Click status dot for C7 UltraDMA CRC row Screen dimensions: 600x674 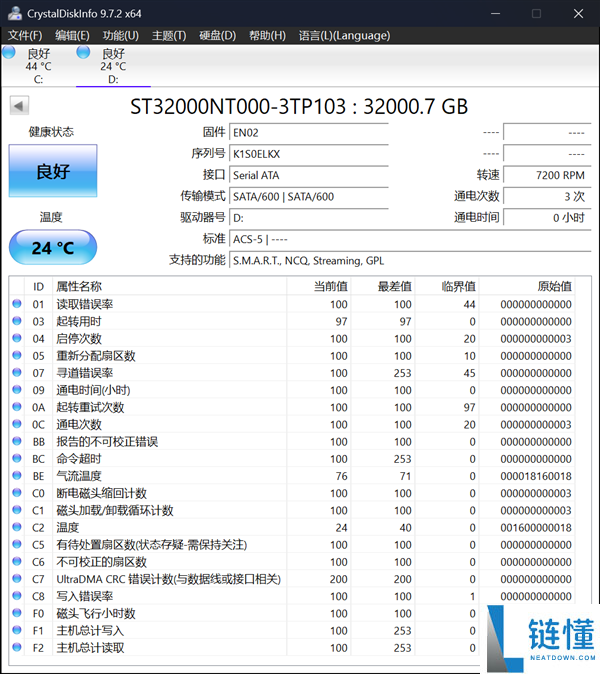(17, 579)
